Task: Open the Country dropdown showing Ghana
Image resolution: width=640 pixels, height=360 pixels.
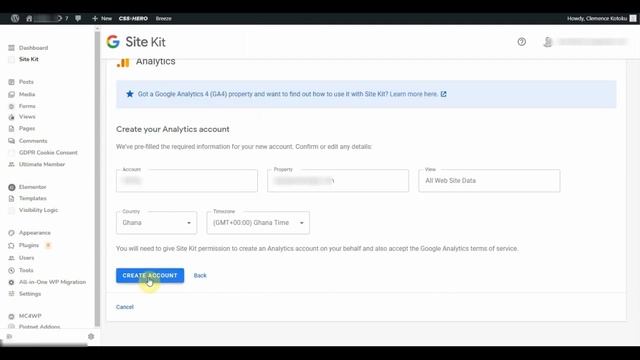Action: coord(156,223)
